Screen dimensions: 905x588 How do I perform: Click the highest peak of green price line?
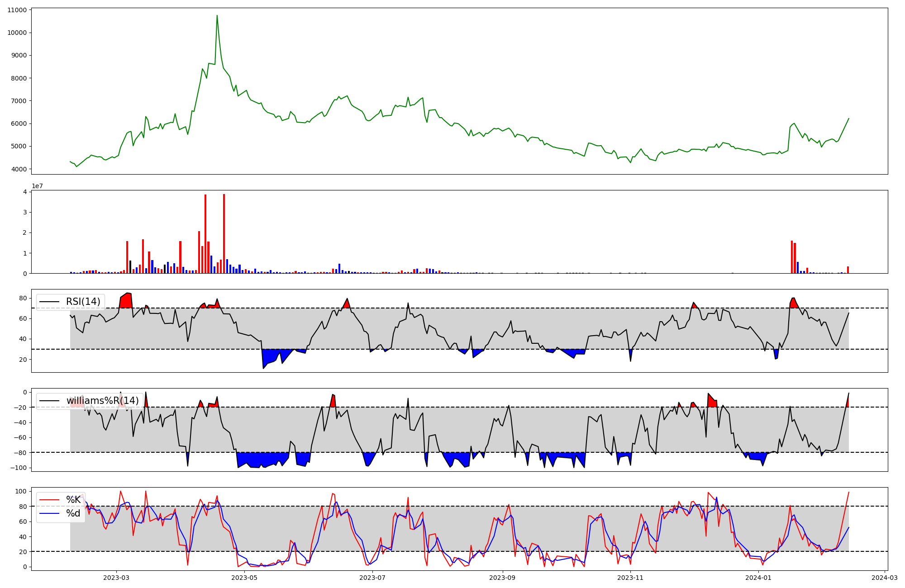click(x=217, y=16)
